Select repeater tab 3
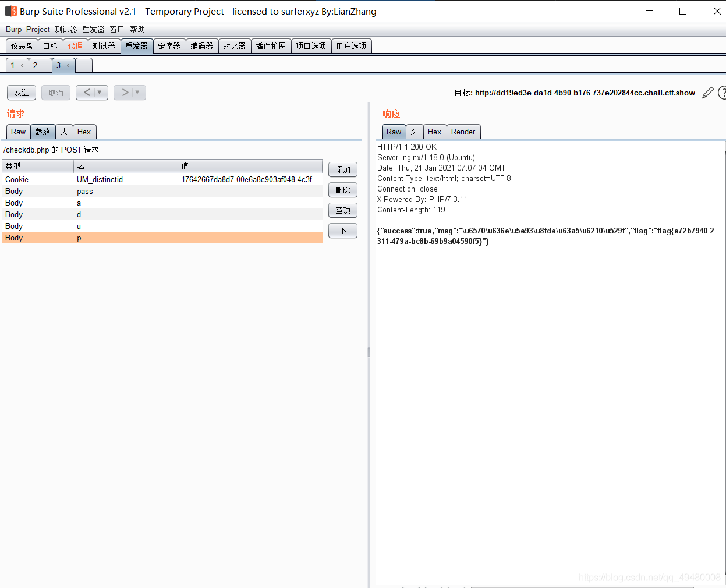Image resolution: width=726 pixels, height=588 pixels. (x=58, y=65)
